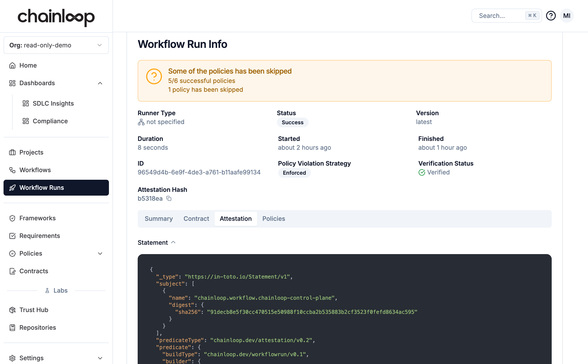
Task: Open the Frameworks page
Action: pyautogui.click(x=56, y=218)
